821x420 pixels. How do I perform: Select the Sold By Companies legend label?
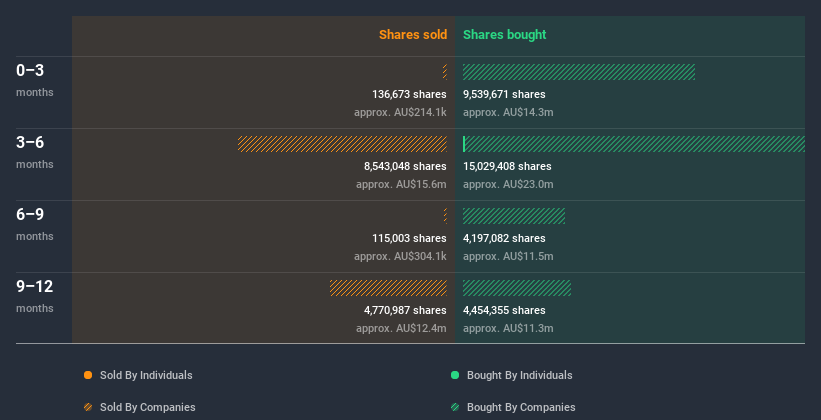(148, 407)
